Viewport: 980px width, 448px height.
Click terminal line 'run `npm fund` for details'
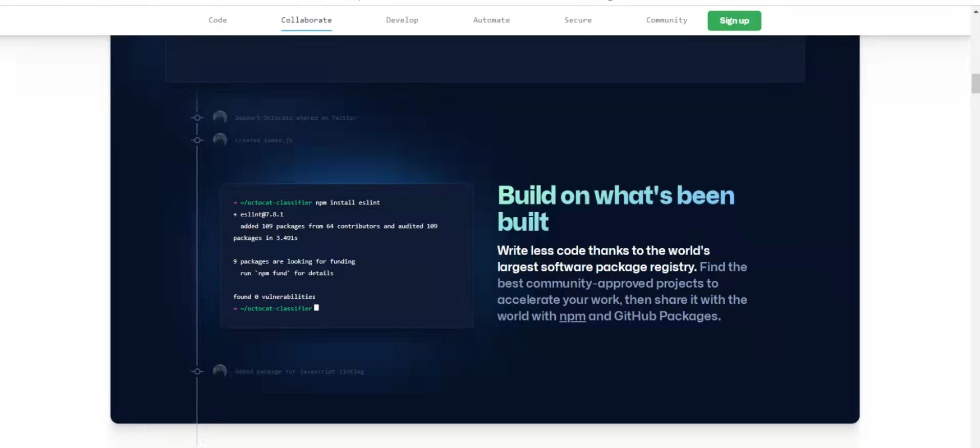[x=287, y=273]
